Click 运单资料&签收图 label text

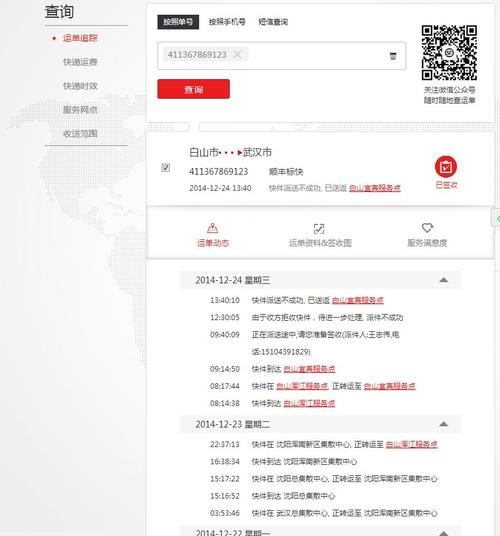[320, 243]
